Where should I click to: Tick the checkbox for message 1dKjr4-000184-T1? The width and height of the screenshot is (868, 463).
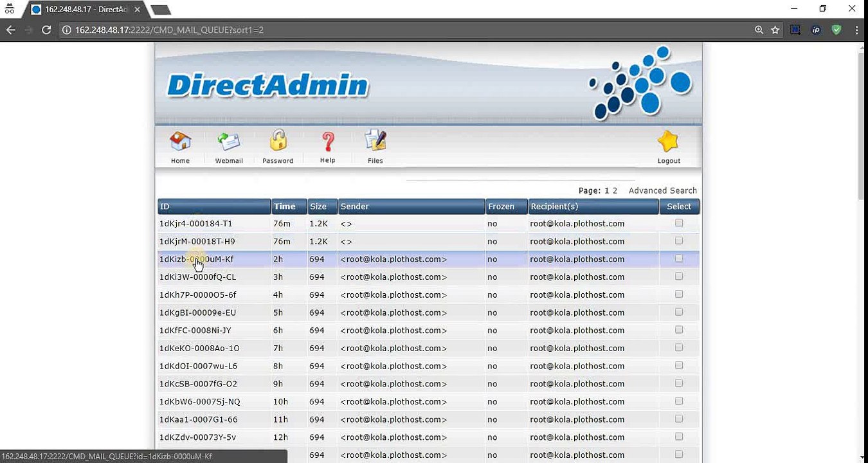(678, 223)
